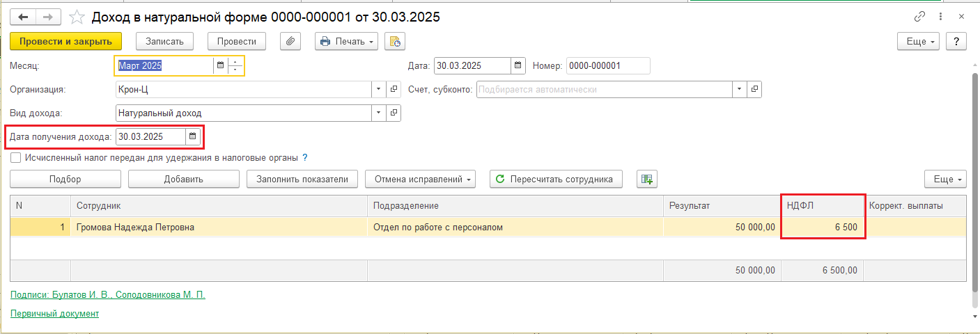Open Организация field link icon
Screen dimensions: 980x334
click(394, 89)
